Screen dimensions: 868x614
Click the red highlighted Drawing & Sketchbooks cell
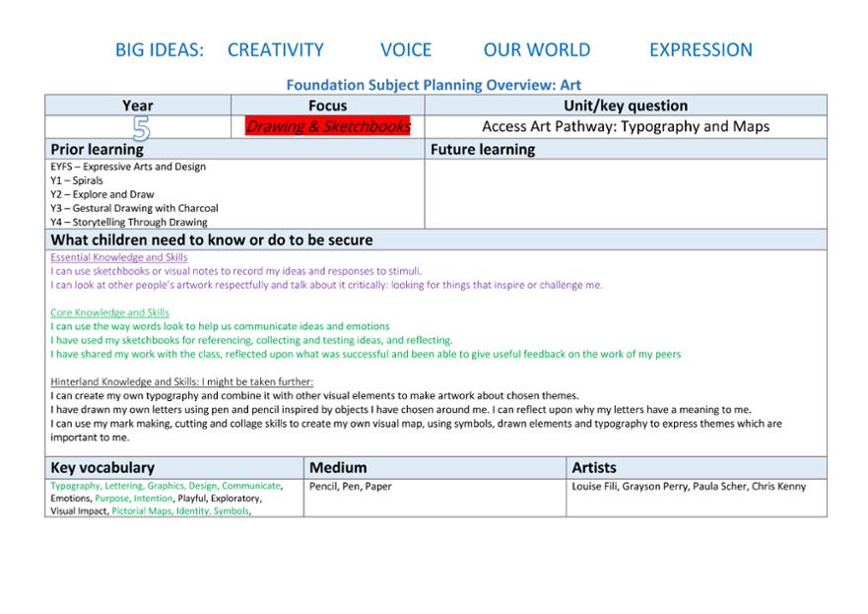328,126
